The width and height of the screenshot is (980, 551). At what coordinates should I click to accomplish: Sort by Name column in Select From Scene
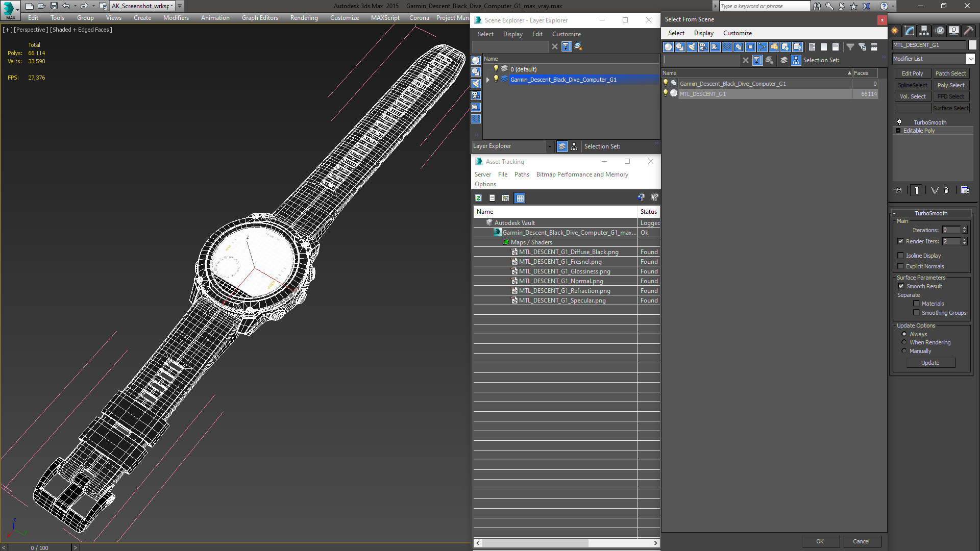[757, 73]
